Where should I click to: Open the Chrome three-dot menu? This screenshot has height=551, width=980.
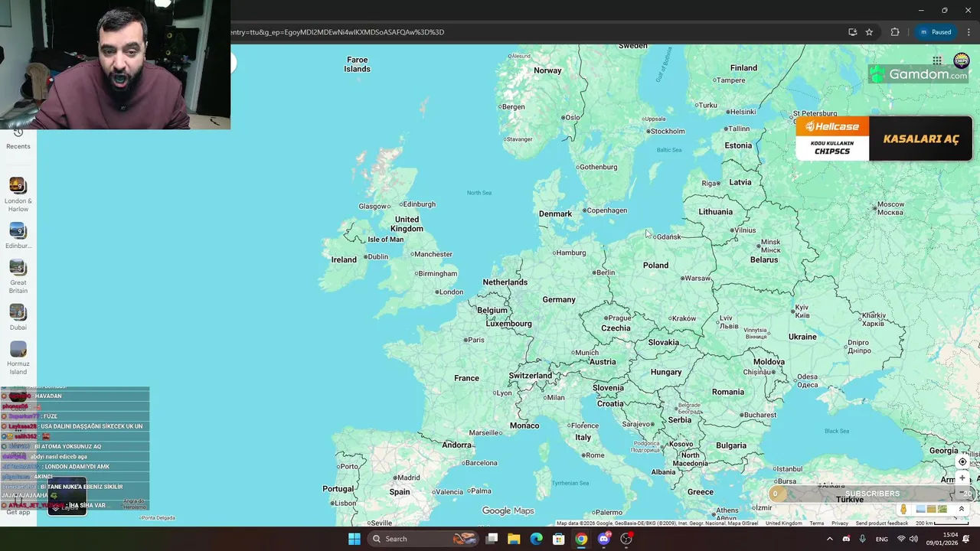click(x=969, y=32)
